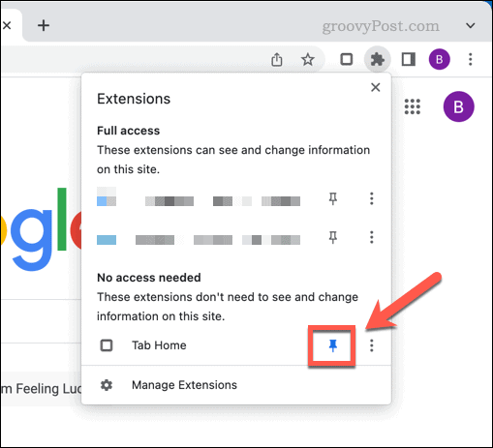This screenshot has width=493, height=448.
Task: Click the Google logo on the page
Action: 41,229
